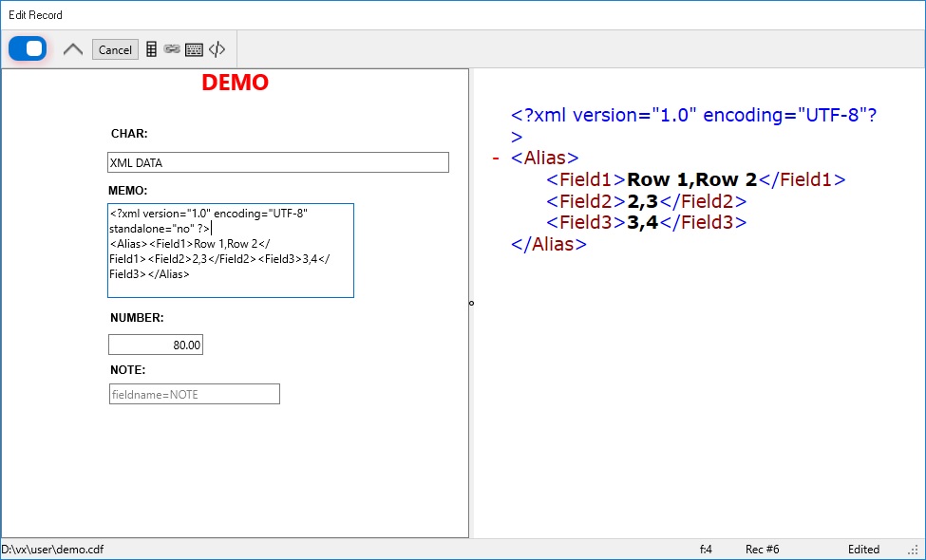Collapse the Alias node in the XML tree
Screen dimensions: 926x560
tap(495, 158)
